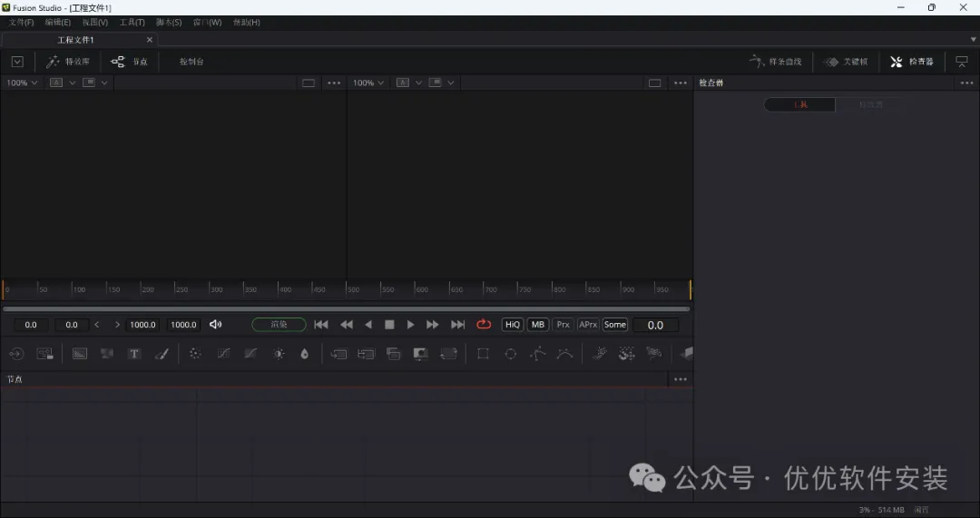Open the layout checkbox dropdown at toolbar left

coord(17,62)
